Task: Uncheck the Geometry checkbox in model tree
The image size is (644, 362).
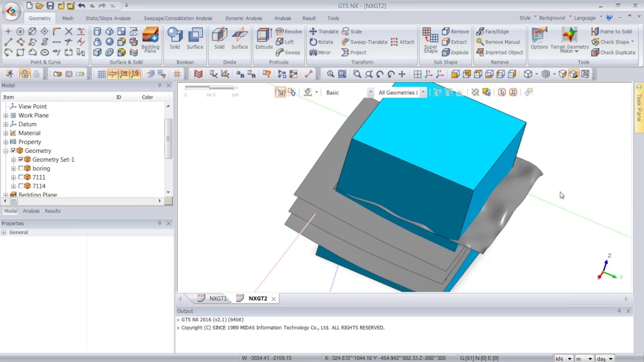Action: pyautogui.click(x=14, y=151)
